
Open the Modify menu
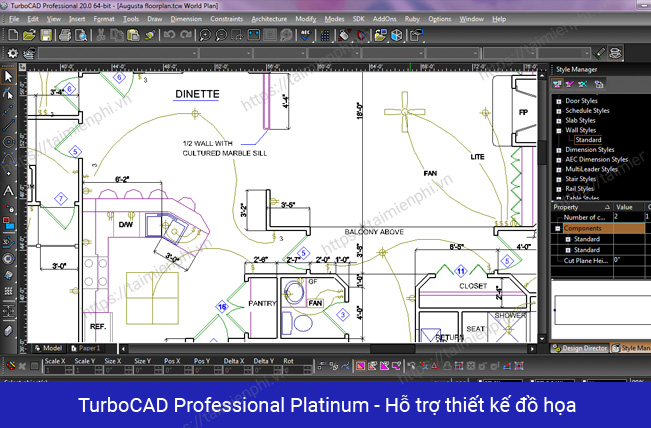[306, 19]
